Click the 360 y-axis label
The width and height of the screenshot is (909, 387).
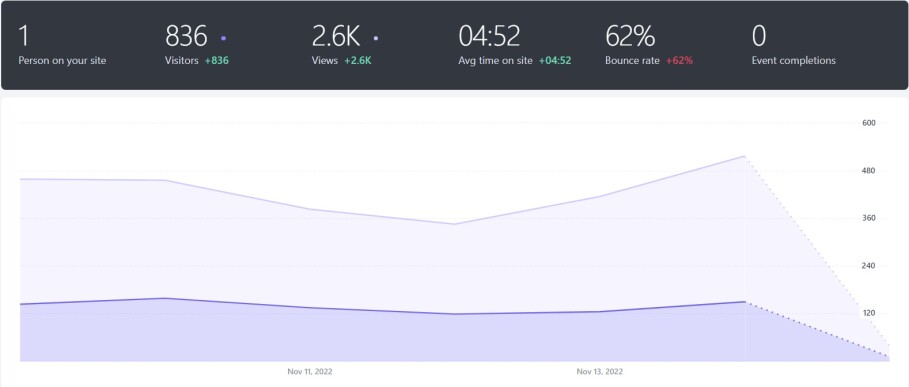(x=868, y=218)
